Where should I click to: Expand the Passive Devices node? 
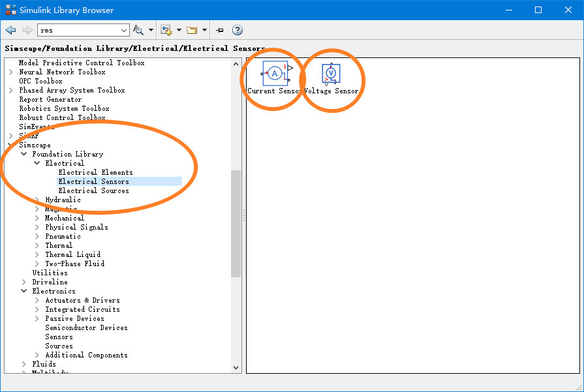(x=37, y=319)
